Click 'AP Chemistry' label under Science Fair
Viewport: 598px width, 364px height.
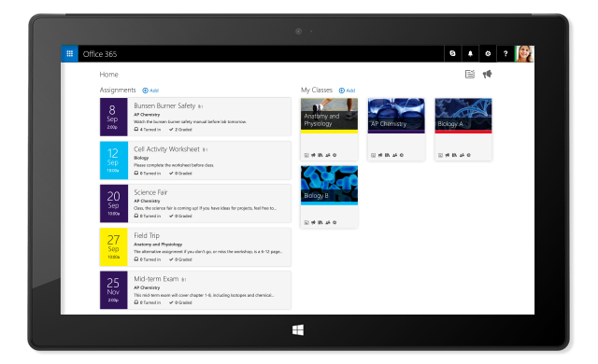click(147, 201)
